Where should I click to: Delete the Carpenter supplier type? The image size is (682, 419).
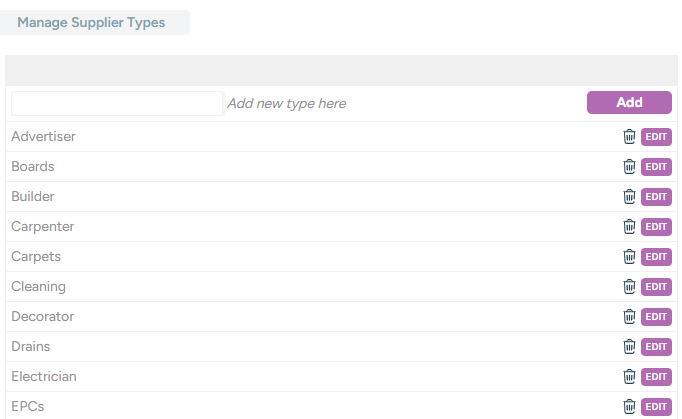point(629,227)
